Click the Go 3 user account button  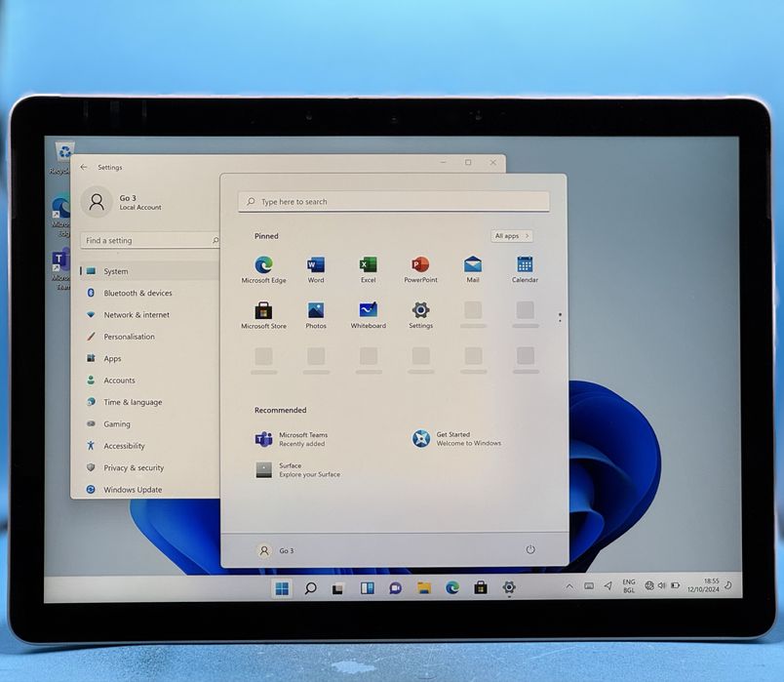point(276,550)
